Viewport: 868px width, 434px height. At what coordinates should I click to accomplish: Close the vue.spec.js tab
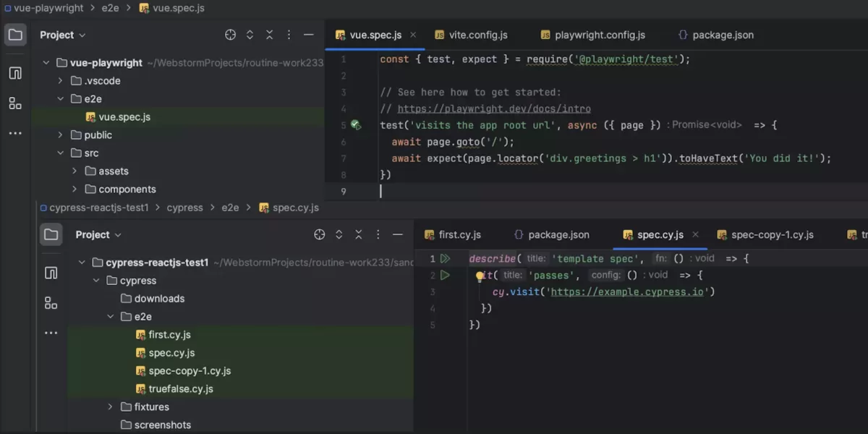coord(414,35)
